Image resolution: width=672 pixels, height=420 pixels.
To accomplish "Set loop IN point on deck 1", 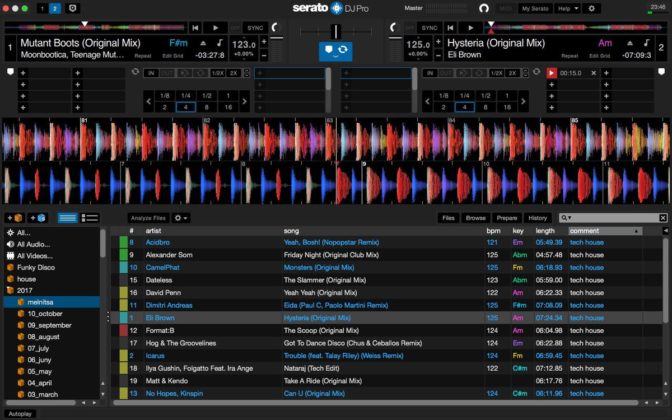I will (151, 73).
